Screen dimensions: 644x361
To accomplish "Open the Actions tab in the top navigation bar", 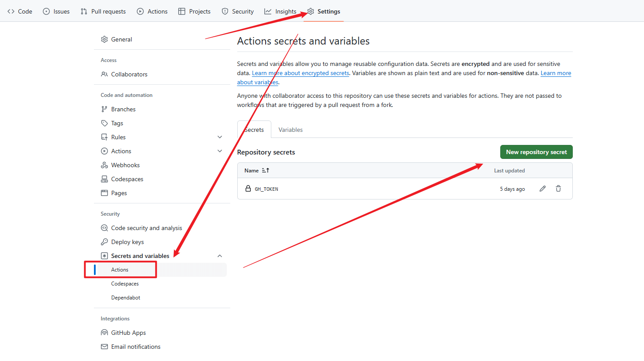I will [x=152, y=11].
